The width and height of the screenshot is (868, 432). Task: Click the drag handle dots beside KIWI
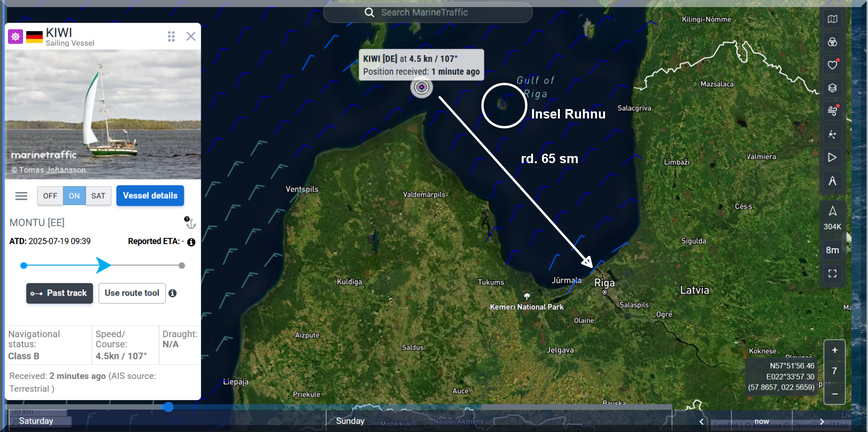click(171, 37)
